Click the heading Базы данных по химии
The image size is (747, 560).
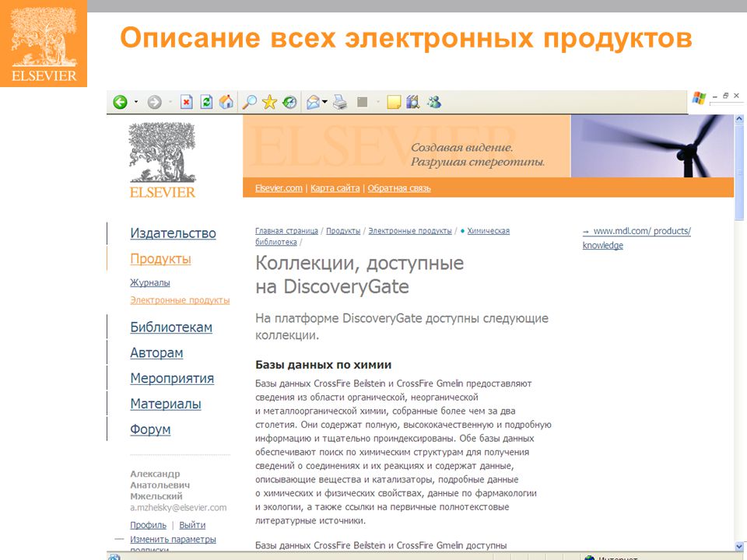coord(324,365)
